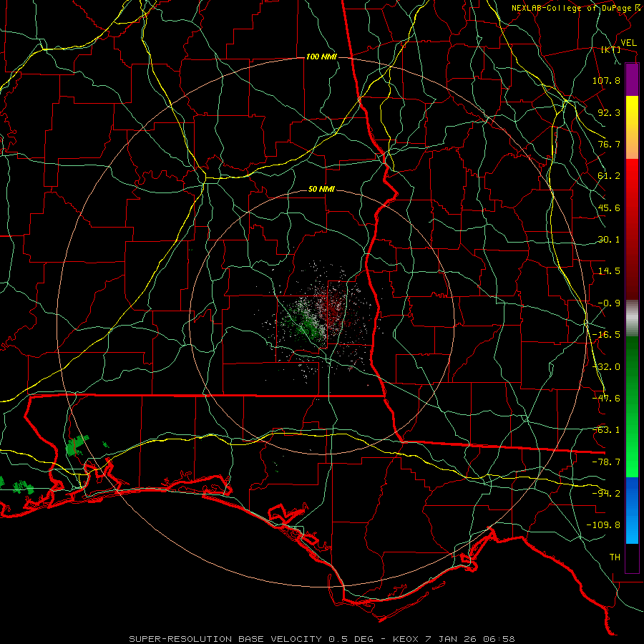Click the purple segment of the velocity color bar

tap(632, 79)
